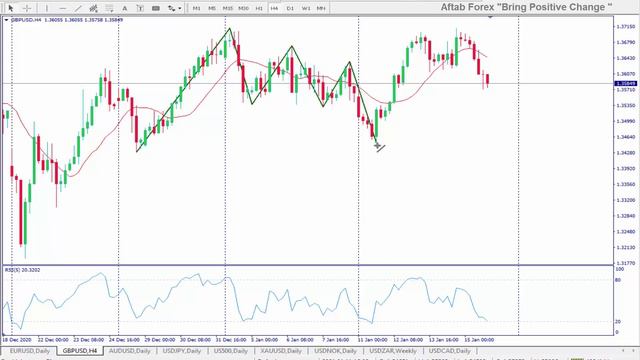Click the 1.37150 price scale value

tap(625, 27)
